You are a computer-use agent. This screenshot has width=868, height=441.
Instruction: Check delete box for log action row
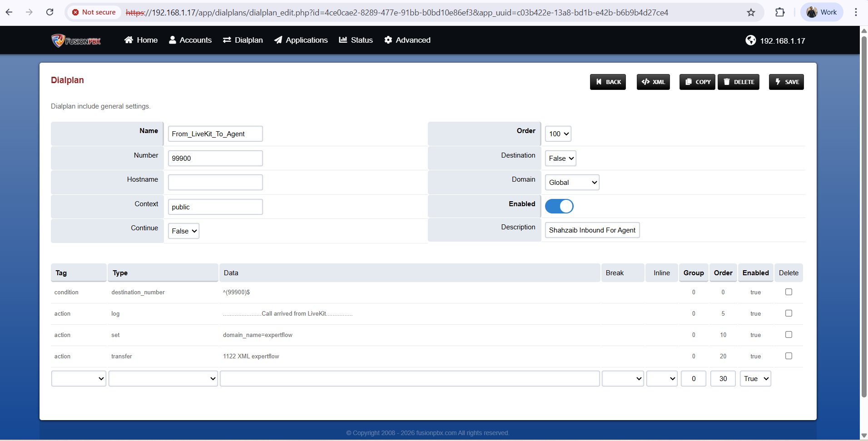(789, 313)
